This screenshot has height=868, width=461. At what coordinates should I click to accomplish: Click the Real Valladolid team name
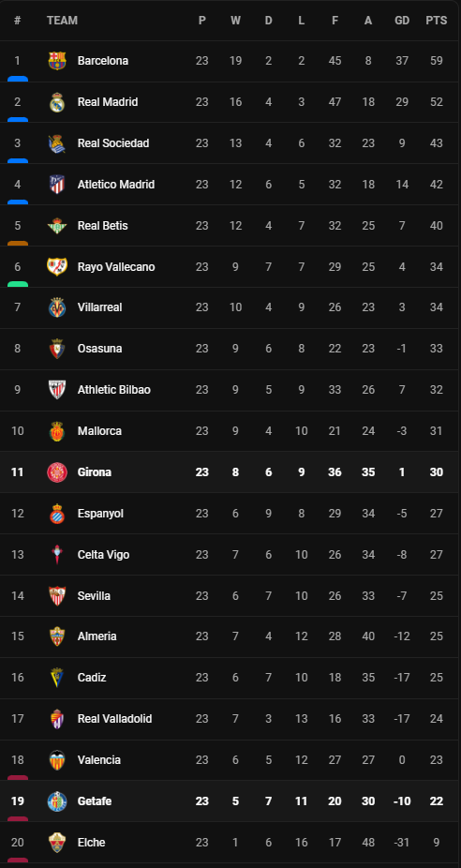pos(114,719)
